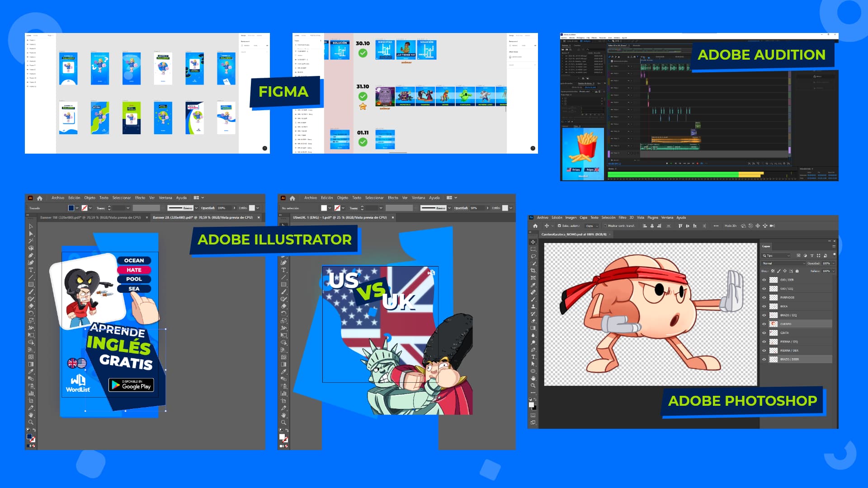Select Paintbrush tool in left Illustrator window
The width and height of the screenshot is (868, 488).
tap(31, 291)
